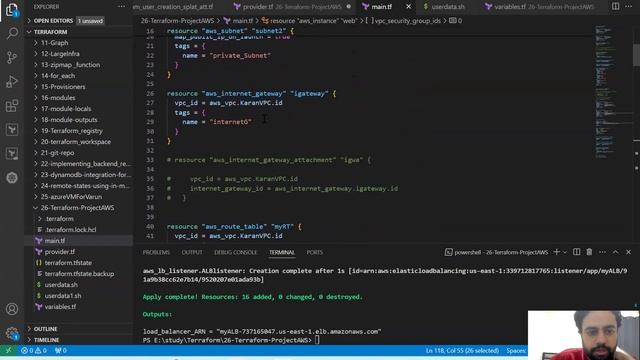Open Source Control view
Screen dimensions: 640x360
[12, 57]
